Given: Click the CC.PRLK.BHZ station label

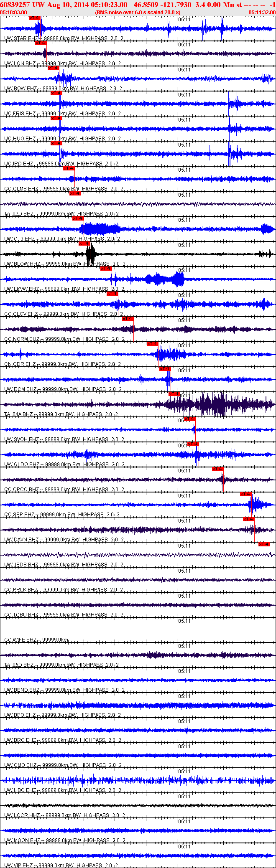Looking at the screenshot, I should tap(21, 590).
